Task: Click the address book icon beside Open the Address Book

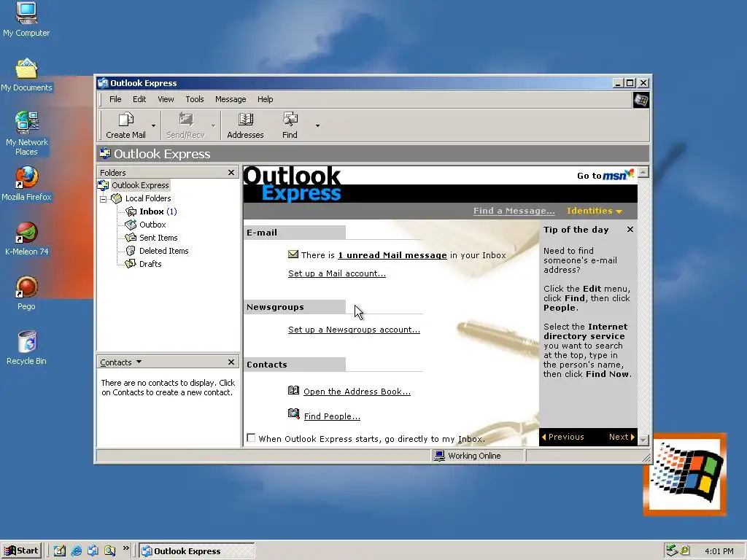Action: [x=293, y=391]
